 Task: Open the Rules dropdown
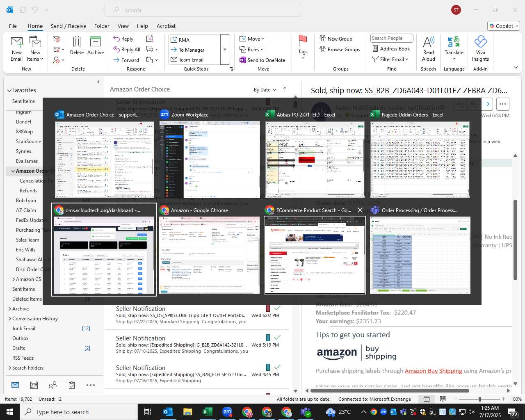[251, 49]
